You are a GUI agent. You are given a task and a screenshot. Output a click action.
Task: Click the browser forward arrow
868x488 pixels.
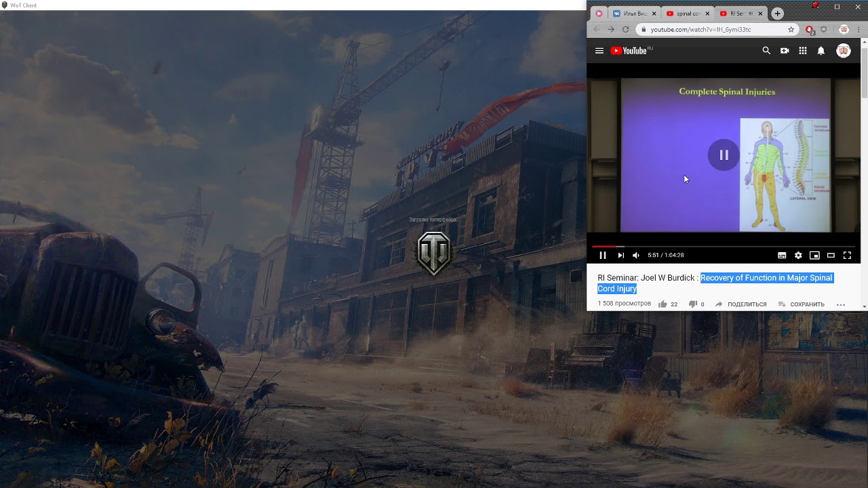[611, 30]
